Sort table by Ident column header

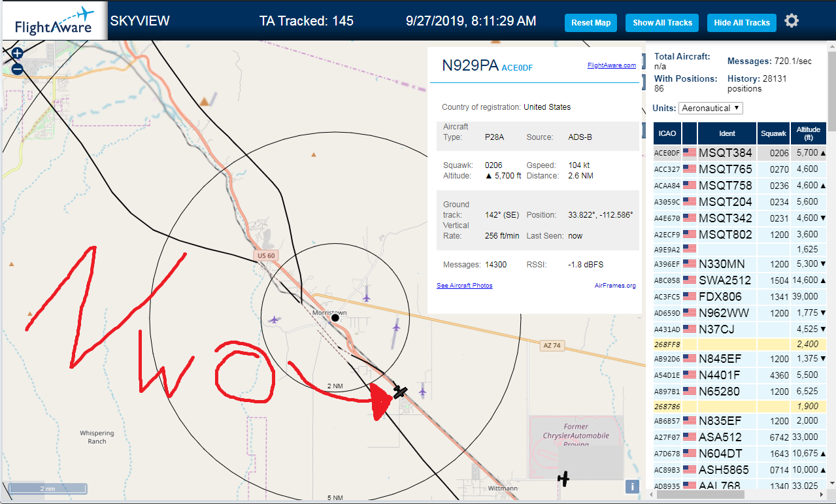coord(727,133)
